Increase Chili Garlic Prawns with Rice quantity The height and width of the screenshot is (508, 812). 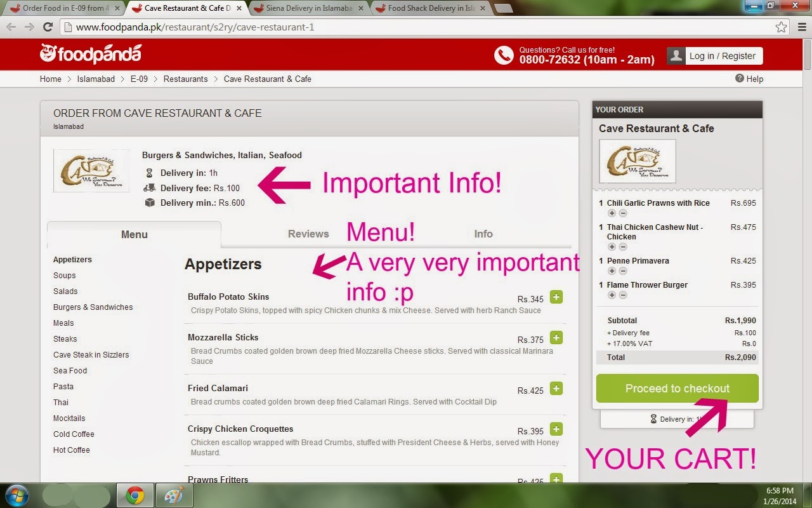(612, 213)
